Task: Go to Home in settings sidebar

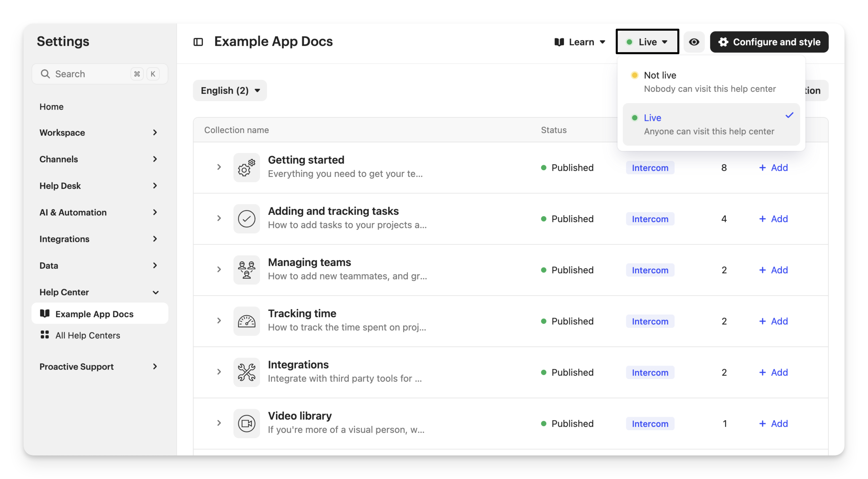Action: click(x=51, y=106)
